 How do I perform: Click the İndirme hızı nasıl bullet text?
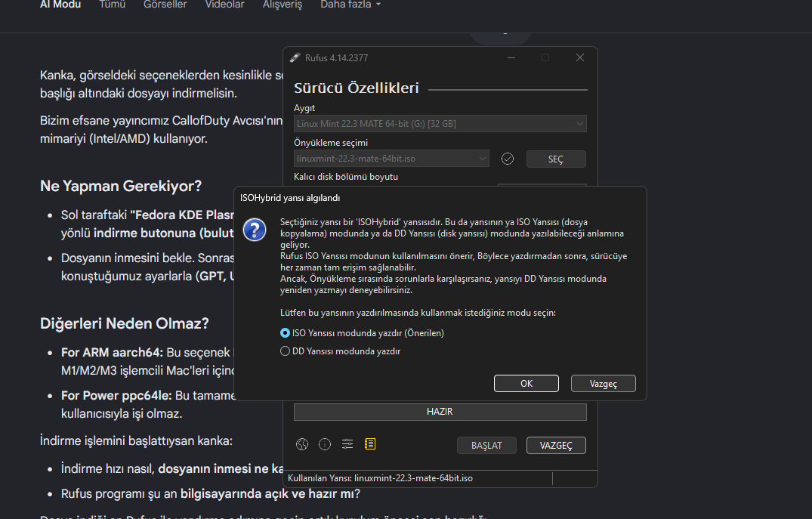(172, 468)
